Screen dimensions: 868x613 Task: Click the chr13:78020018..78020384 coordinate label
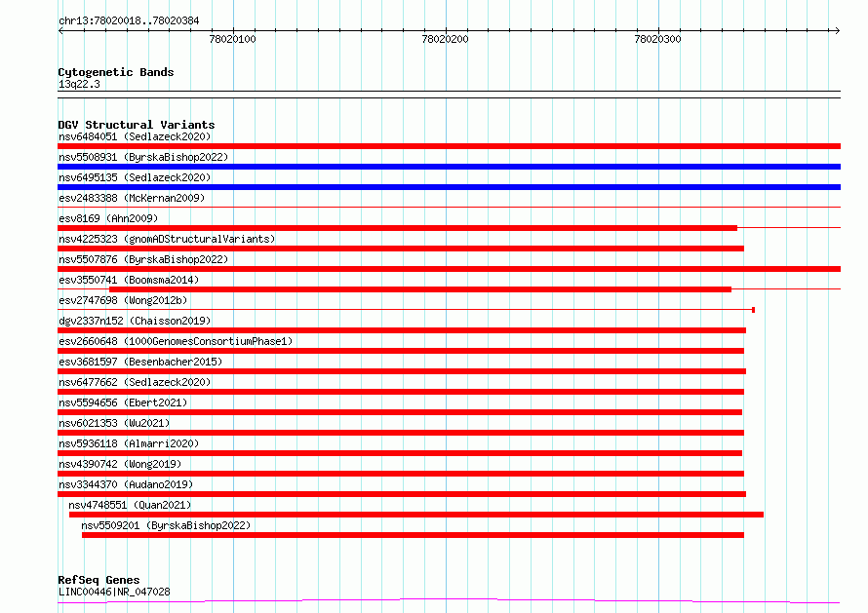129,21
